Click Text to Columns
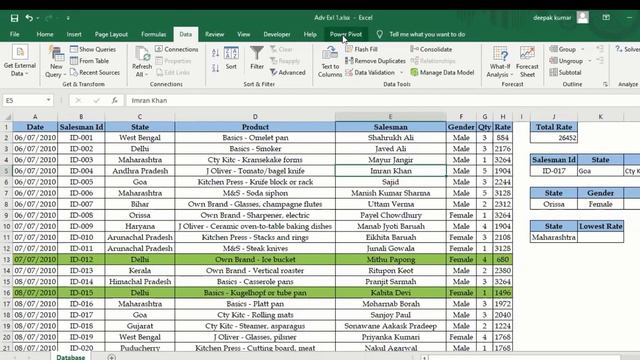The image size is (640, 360). (x=330, y=61)
